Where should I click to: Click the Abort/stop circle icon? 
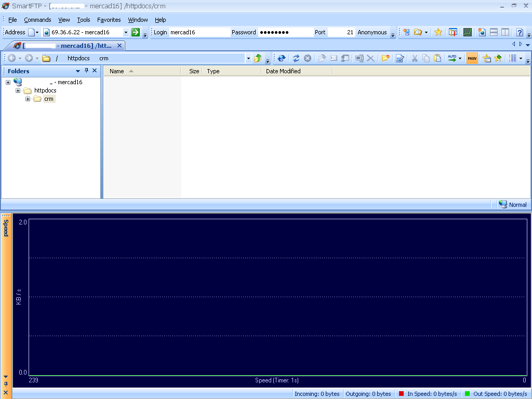pyautogui.click(x=308, y=58)
